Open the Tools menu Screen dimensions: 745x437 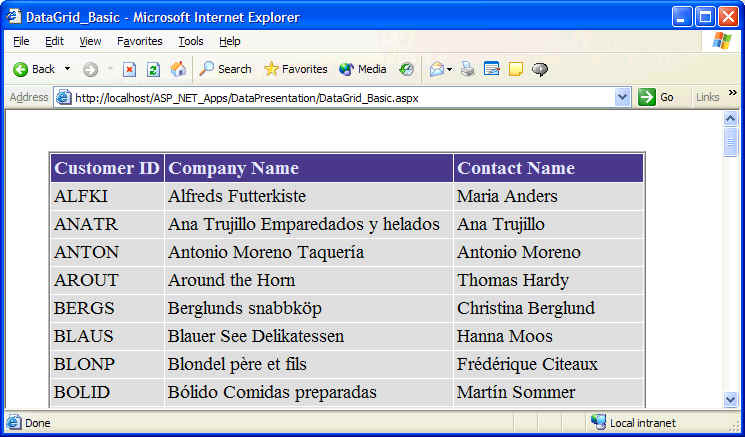(x=190, y=41)
